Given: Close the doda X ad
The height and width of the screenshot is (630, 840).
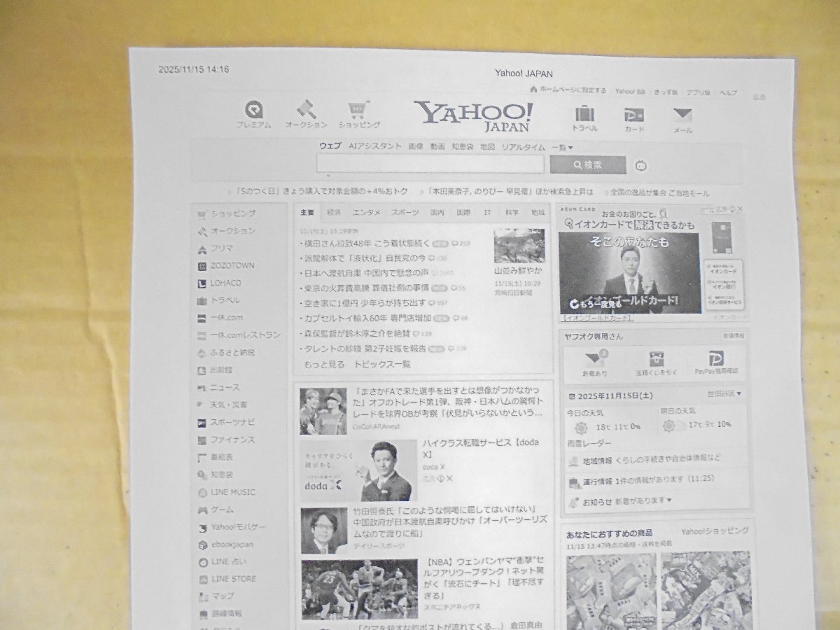Looking at the screenshot, I should 449,479.
